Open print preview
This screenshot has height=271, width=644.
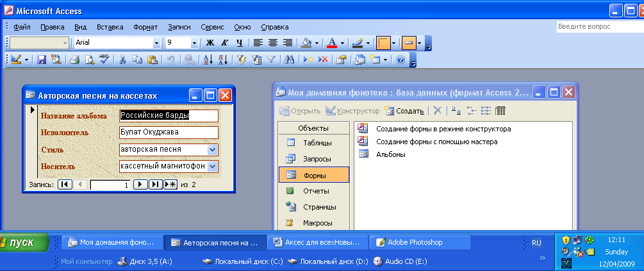(x=89, y=60)
